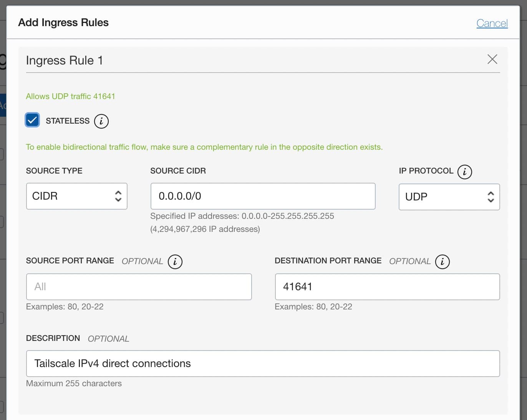Enable Stateless for Ingress Rule 1
The height and width of the screenshot is (420, 527).
[x=32, y=120]
